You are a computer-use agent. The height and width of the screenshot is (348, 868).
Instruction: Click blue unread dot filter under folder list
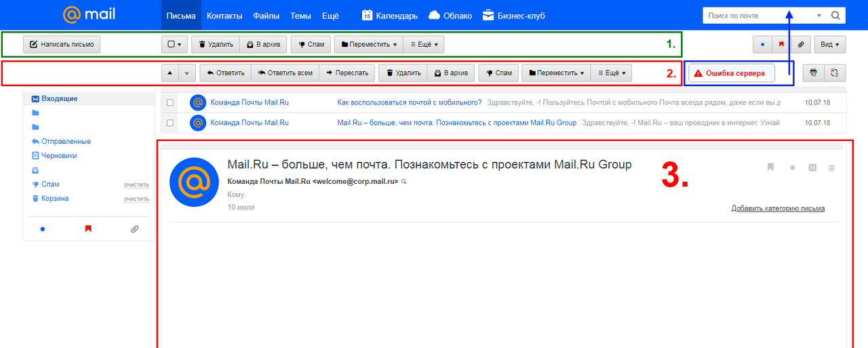coord(42,229)
